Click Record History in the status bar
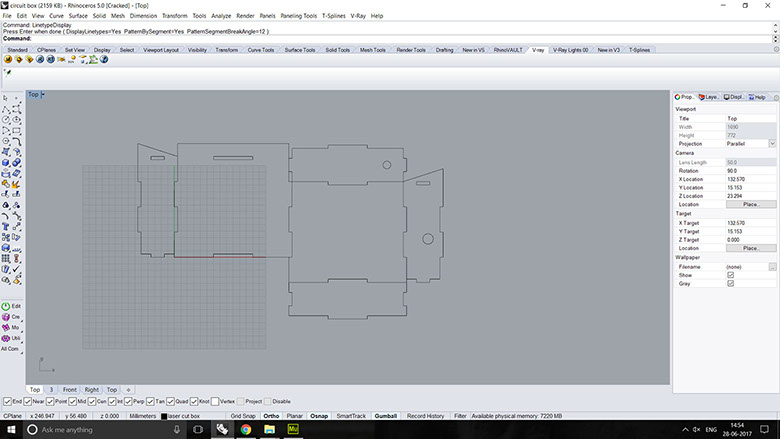This screenshot has height=439, width=780. point(425,416)
